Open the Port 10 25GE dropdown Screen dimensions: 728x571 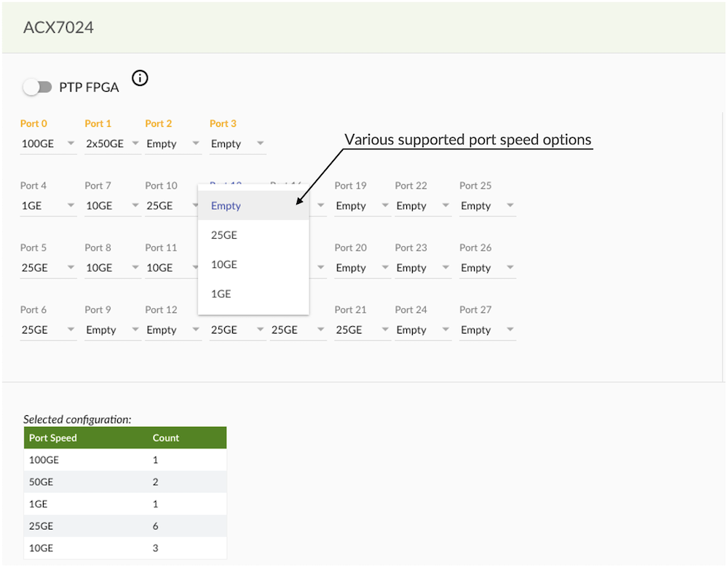(x=173, y=206)
